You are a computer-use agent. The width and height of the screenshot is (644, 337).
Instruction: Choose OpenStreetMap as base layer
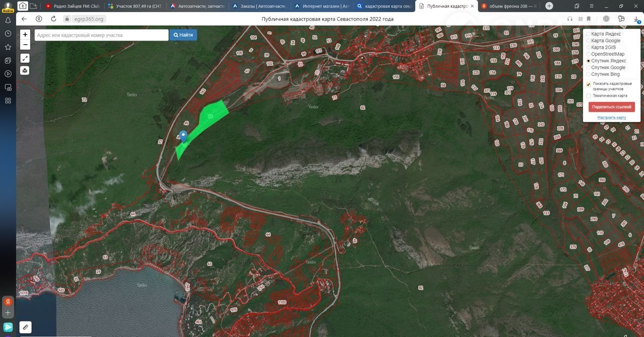(x=589, y=54)
